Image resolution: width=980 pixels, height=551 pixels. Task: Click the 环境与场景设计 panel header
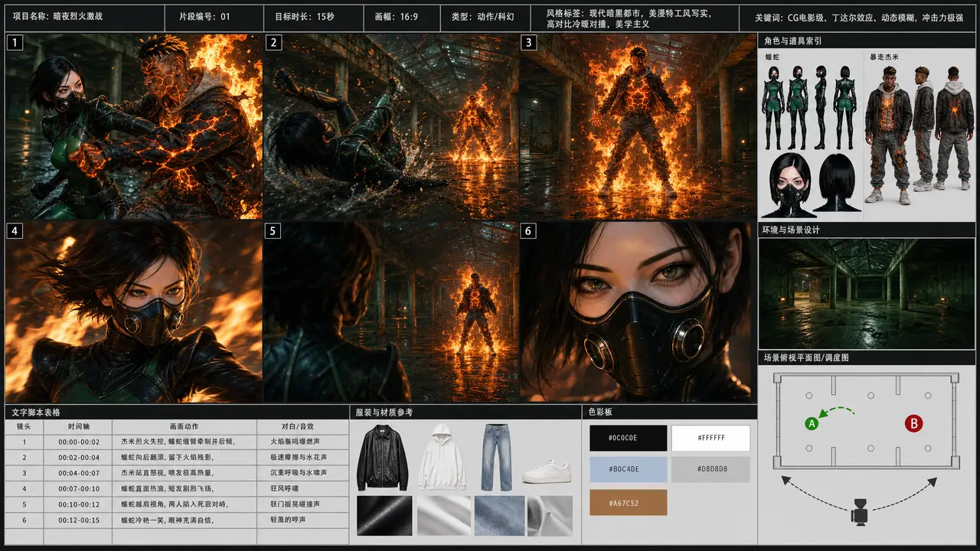click(x=867, y=230)
